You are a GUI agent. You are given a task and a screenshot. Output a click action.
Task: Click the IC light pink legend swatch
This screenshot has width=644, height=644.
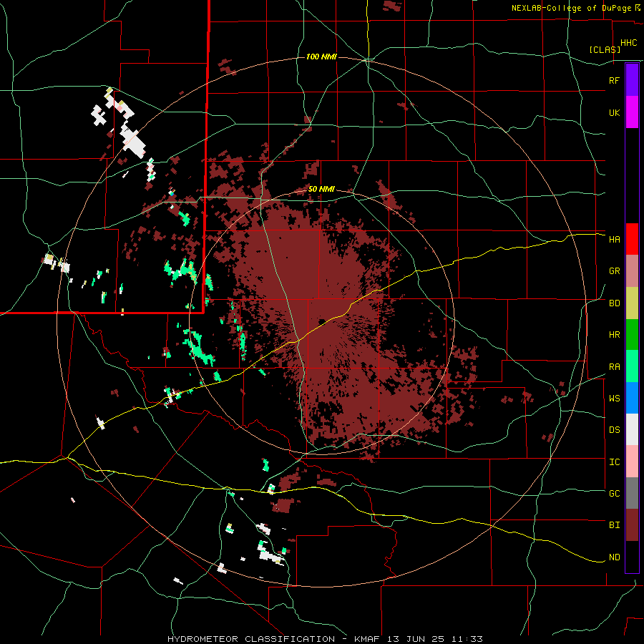pos(632,462)
